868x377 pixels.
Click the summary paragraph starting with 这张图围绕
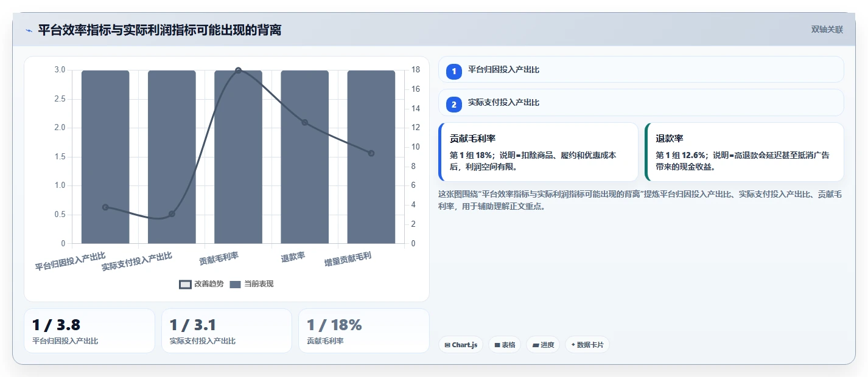(x=640, y=200)
